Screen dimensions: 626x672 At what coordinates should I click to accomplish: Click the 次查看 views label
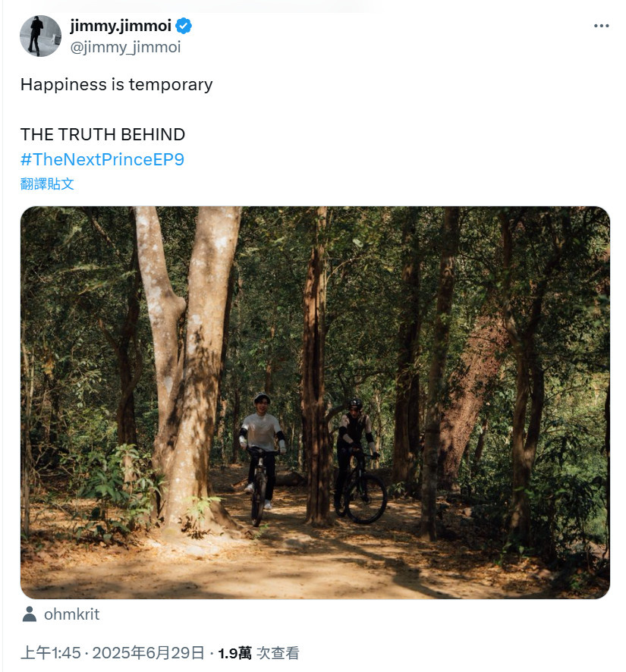click(278, 653)
